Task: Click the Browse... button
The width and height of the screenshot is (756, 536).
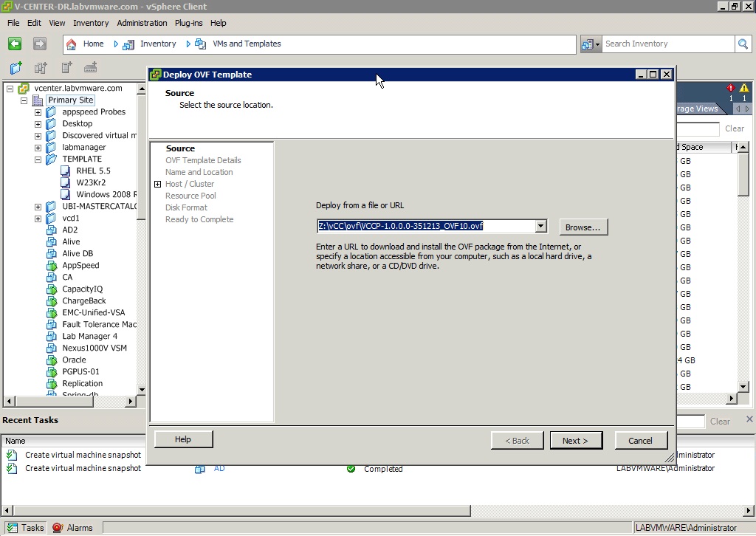Action: pyautogui.click(x=583, y=227)
